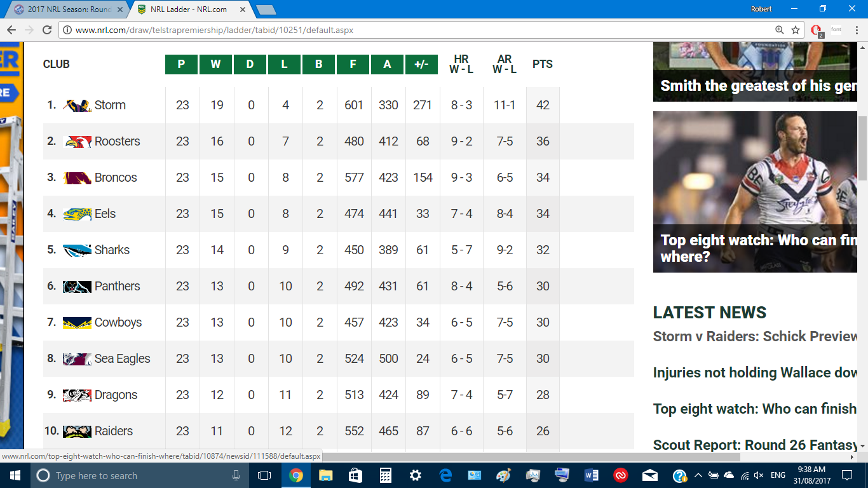Viewport: 868px width, 488px height.
Task: Open 'Storm v Raiders: Schick Preview' link
Action: pyautogui.click(x=756, y=337)
